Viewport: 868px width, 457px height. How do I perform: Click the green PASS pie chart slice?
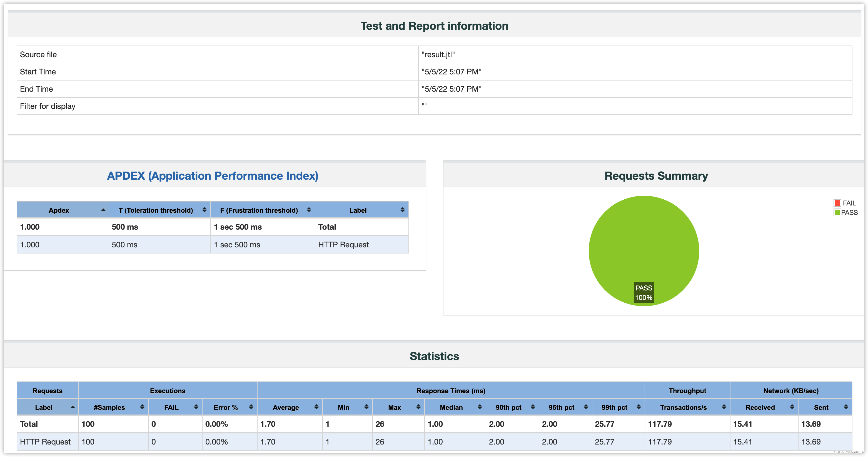(643, 242)
